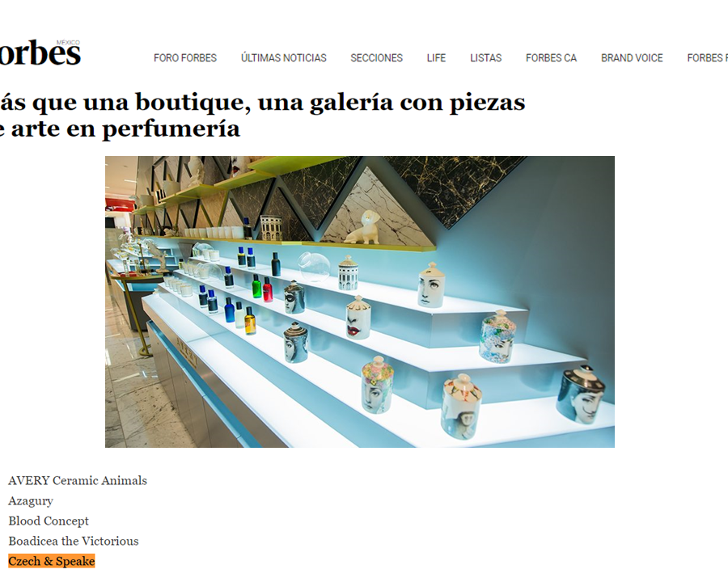Viewport: 728px width, 582px height.
Task: Click the Audrey-style portrait candle jar
Action: coord(580,394)
